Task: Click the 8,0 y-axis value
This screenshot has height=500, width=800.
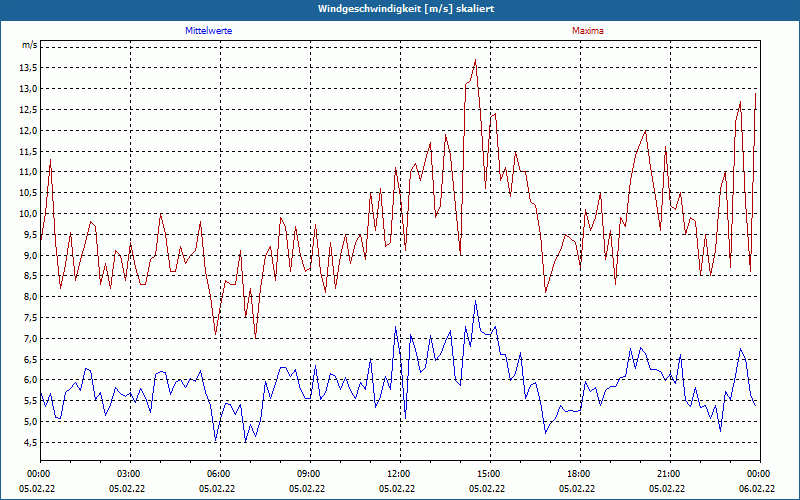Action: point(31,297)
